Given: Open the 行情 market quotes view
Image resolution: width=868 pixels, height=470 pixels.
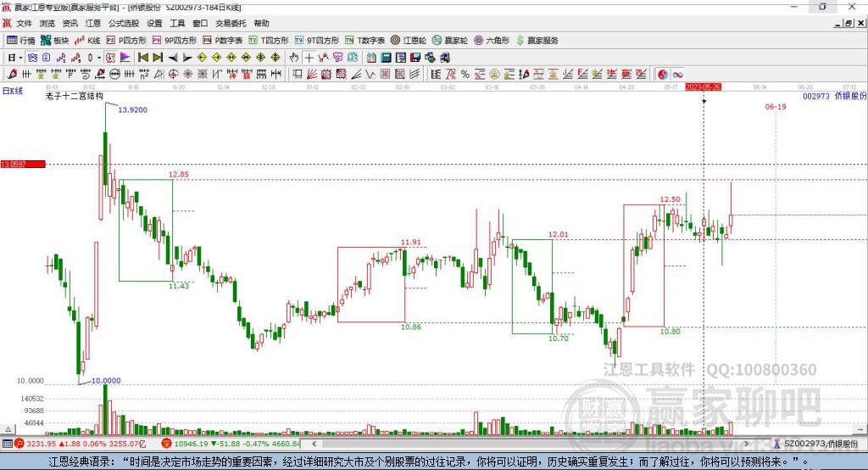Looking at the screenshot, I should point(20,41).
